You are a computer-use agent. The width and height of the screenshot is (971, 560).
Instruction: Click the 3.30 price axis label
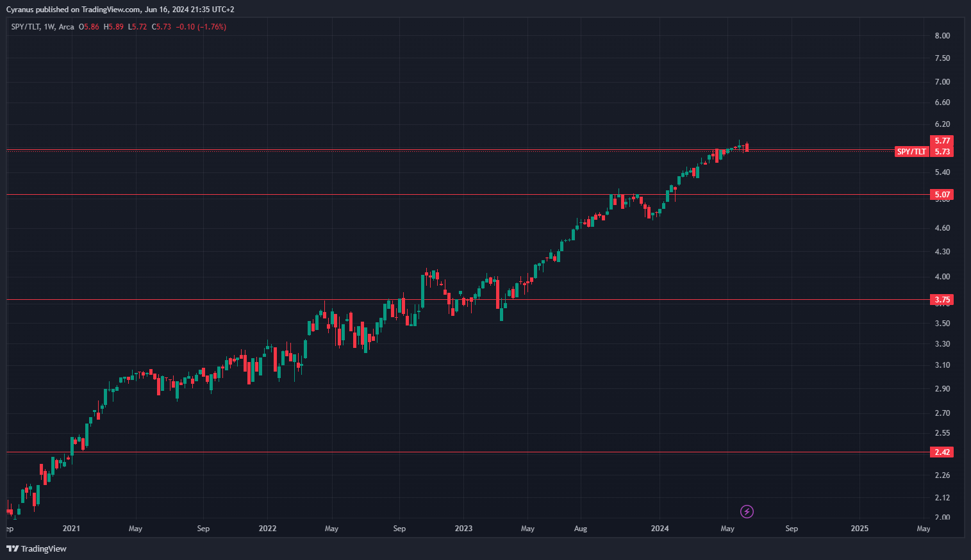[942, 344]
